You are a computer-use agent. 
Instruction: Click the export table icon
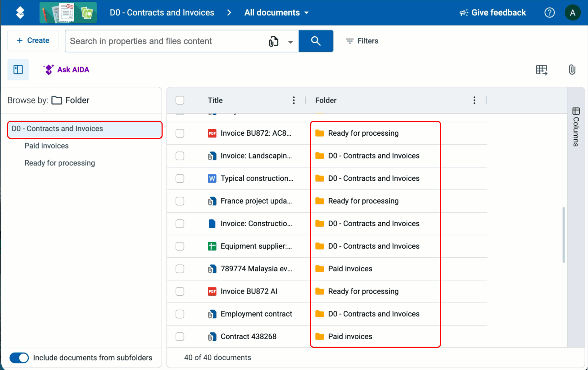click(541, 70)
